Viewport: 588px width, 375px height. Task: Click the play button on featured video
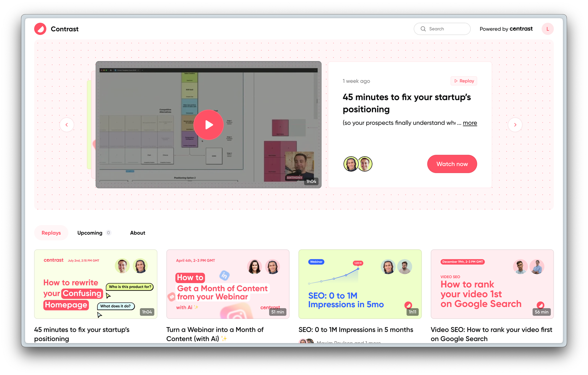[x=209, y=125]
